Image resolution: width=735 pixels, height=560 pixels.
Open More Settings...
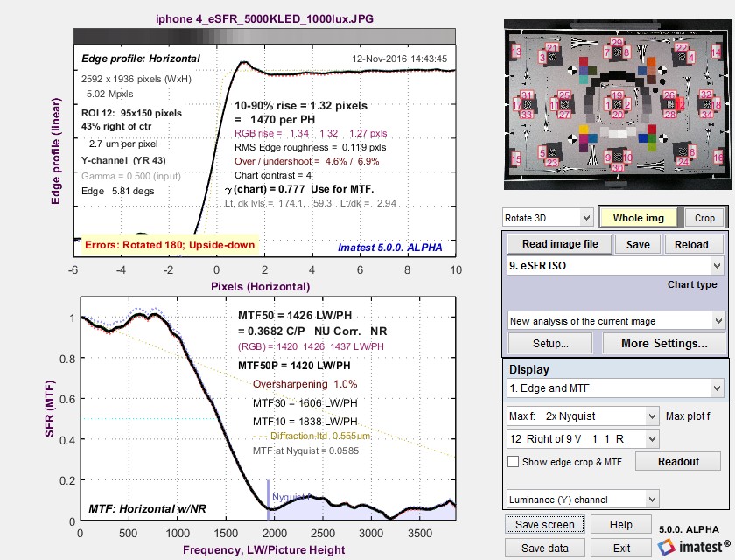click(664, 344)
